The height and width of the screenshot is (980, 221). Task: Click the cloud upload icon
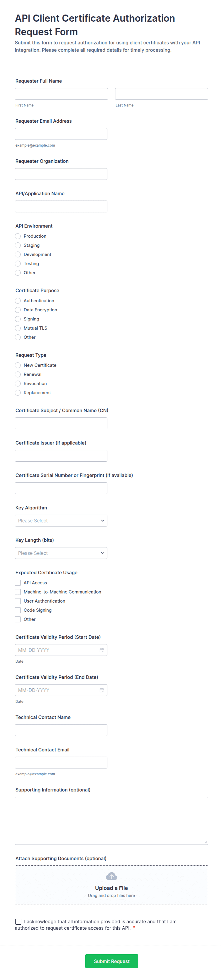(x=111, y=877)
